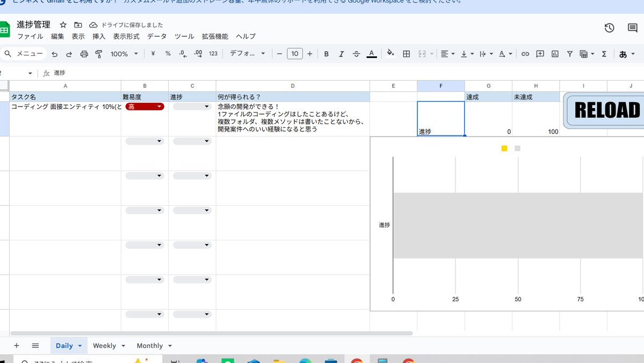
Task: Open the 挿入 menu
Action: pos(99,37)
